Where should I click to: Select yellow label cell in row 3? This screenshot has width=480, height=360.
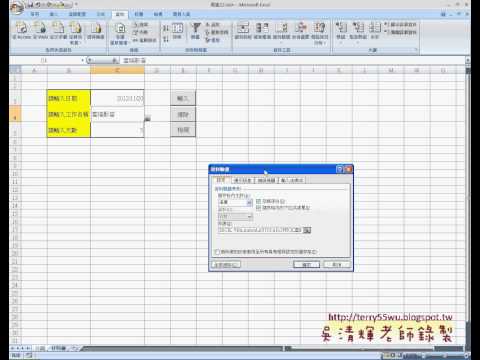[x=69, y=98]
